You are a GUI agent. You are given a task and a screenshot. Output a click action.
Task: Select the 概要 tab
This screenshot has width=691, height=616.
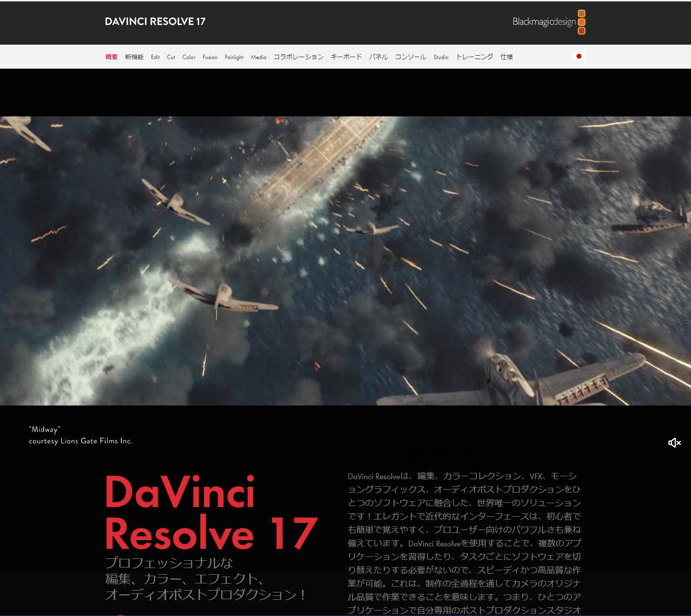click(111, 57)
